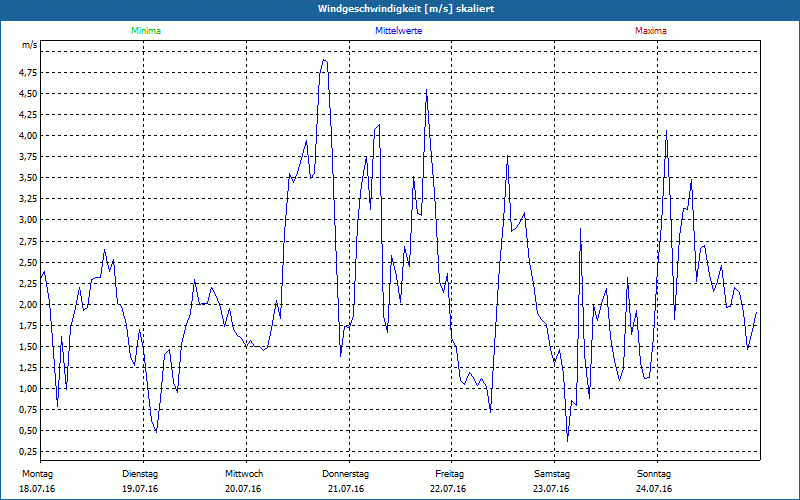Image resolution: width=800 pixels, height=500 pixels.
Task: Click the 4,75 y-axis value
Action: pyautogui.click(x=28, y=72)
